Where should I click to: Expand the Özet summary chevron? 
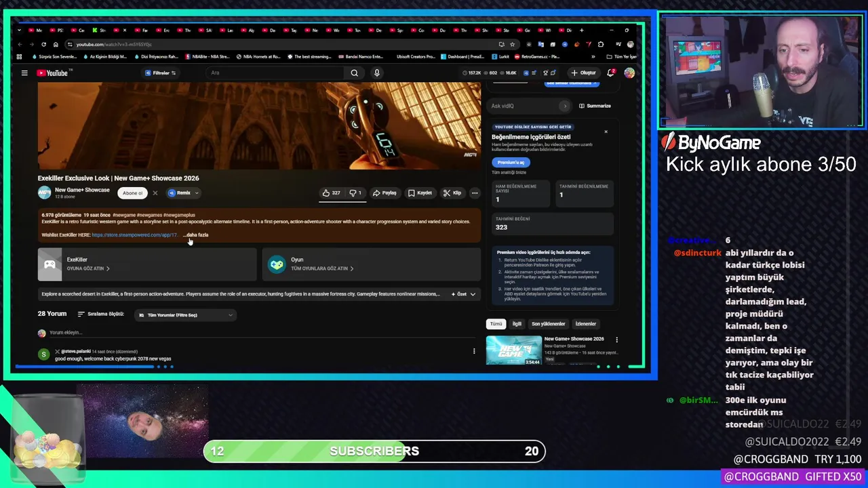[x=473, y=294]
